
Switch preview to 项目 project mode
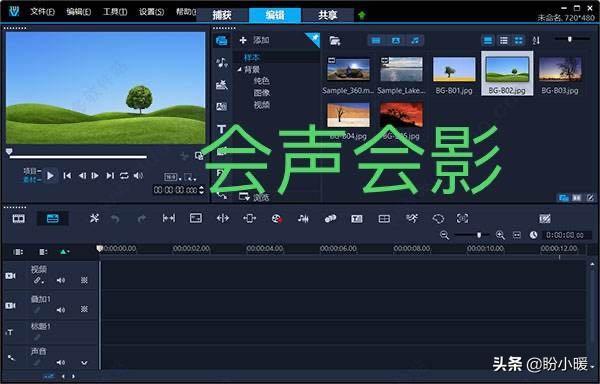tap(32, 171)
